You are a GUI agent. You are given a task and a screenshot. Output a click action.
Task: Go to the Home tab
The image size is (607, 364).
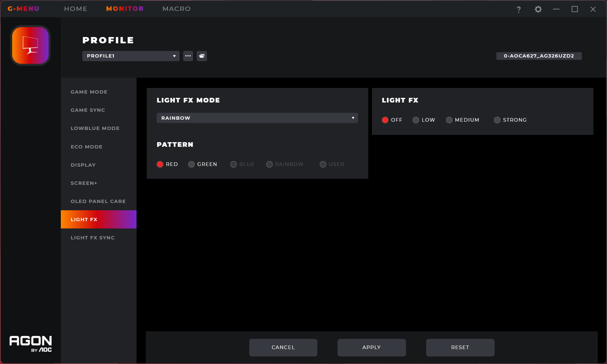point(76,9)
